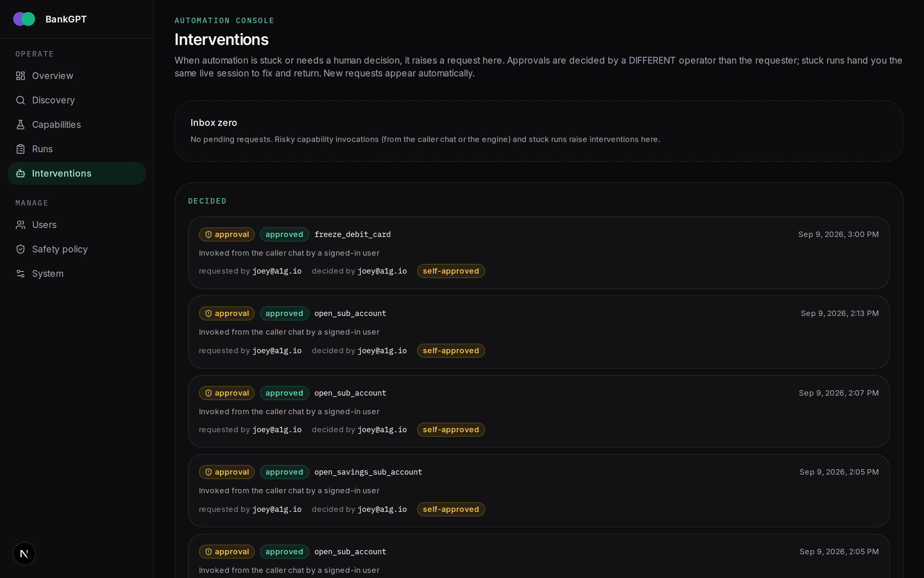This screenshot has height=578, width=924.
Task: Click the open_sub_account 2:05 PM timestamp
Action: (839, 552)
